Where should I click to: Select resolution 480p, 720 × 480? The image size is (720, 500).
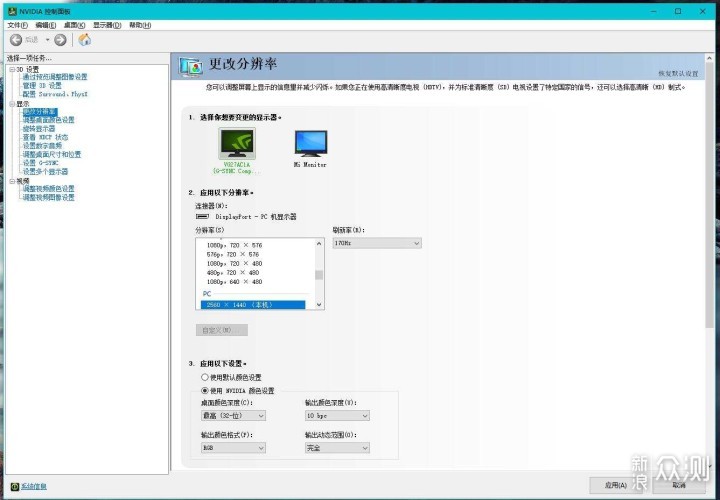tap(233, 273)
